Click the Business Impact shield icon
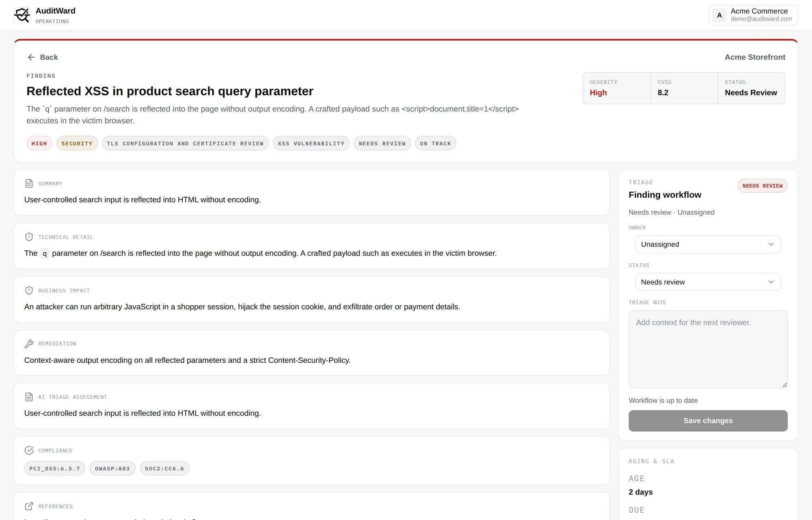812x520 pixels. coord(29,290)
